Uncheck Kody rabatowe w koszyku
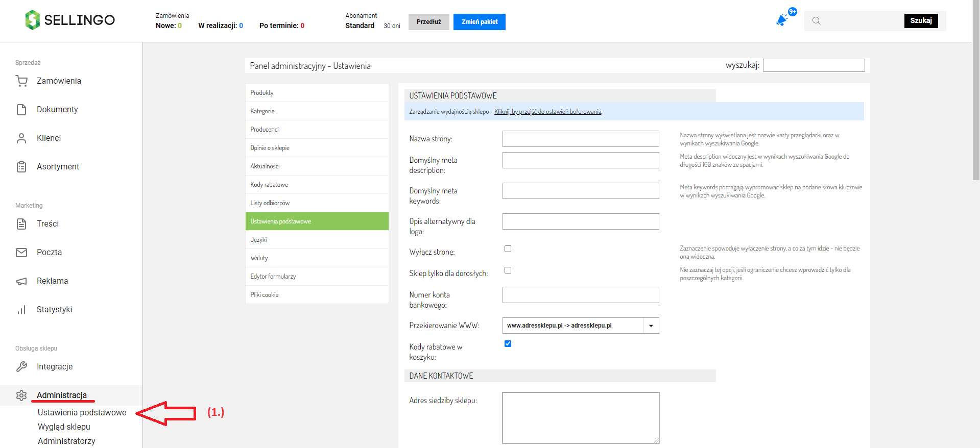 click(x=508, y=344)
